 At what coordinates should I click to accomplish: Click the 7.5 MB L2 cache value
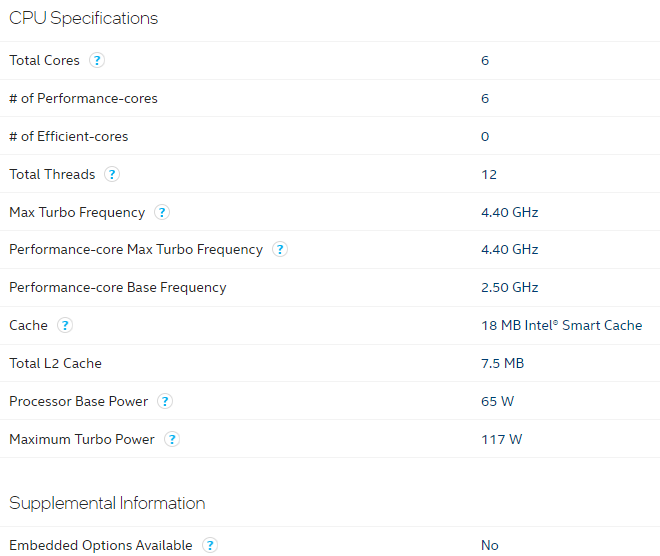(x=502, y=363)
